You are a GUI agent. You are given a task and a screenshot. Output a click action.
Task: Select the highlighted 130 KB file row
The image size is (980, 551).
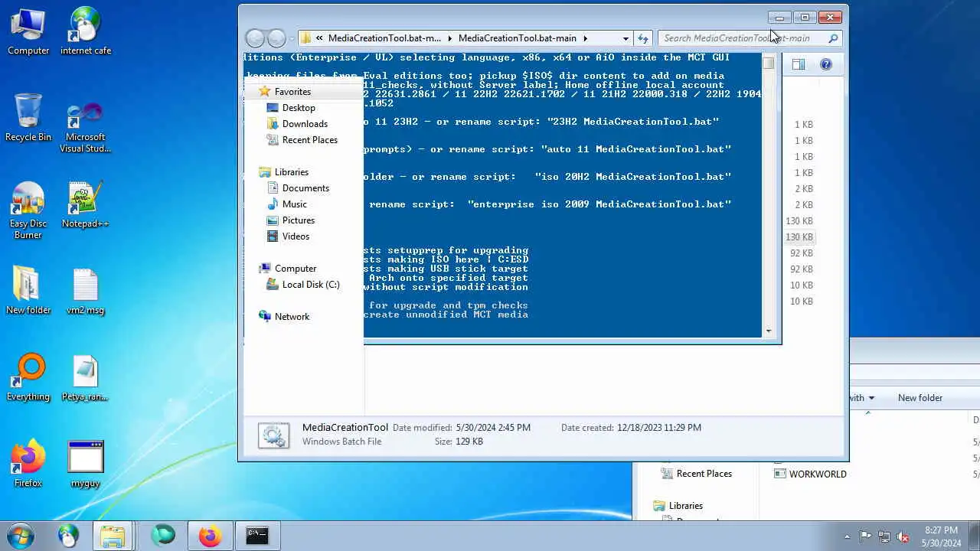click(x=799, y=237)
